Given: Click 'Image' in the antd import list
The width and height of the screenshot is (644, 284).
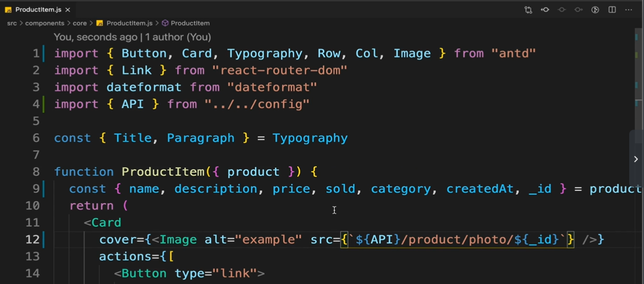Looking at the screenshot, I should (412, 54).
